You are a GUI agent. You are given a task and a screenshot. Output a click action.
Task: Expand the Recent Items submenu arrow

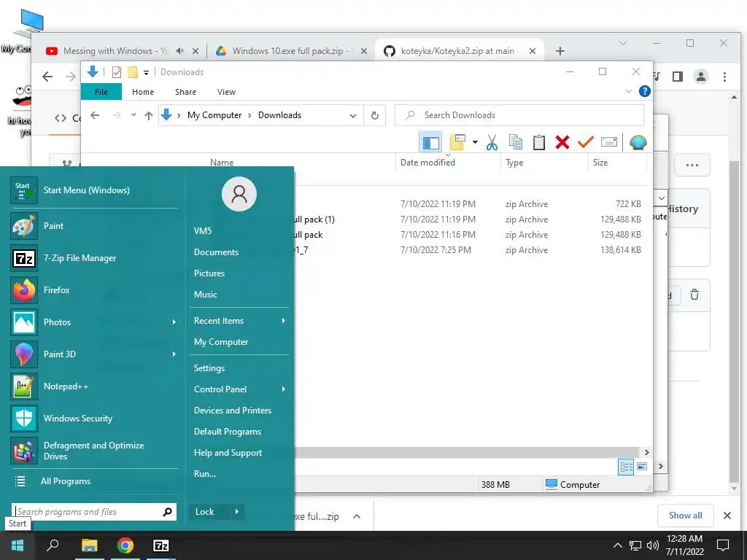(x=284, y=321)
